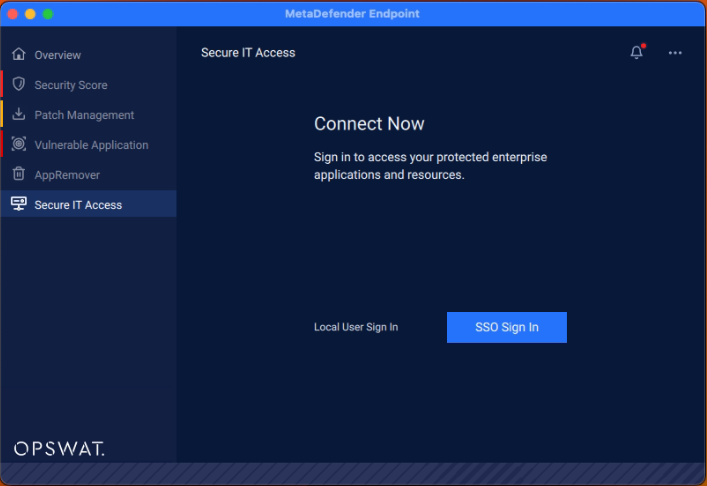Click the green maximize window button
The width and height of the screenshot is (707, 486).
(48, 14)
